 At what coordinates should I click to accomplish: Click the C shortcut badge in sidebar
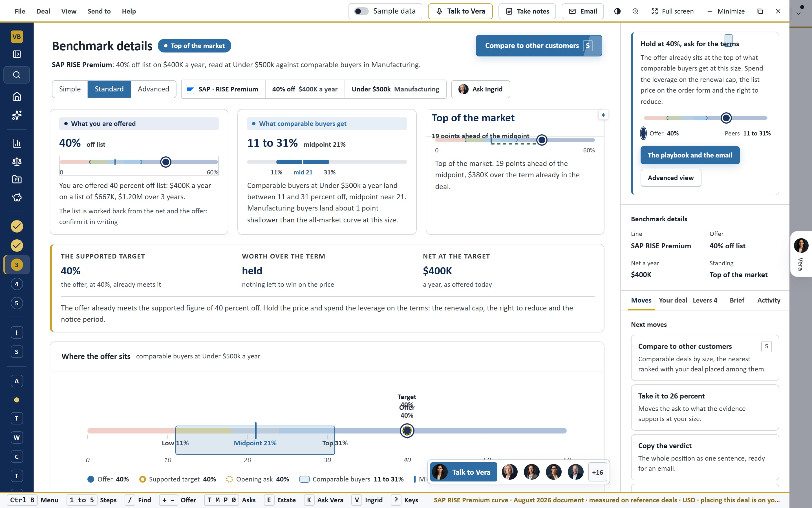[x=16, y=457]
